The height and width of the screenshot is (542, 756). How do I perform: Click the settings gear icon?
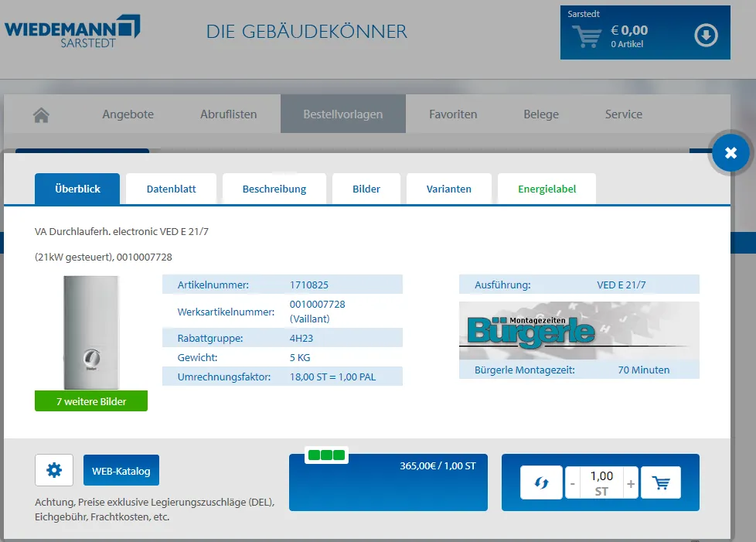[x=54, y=470]
